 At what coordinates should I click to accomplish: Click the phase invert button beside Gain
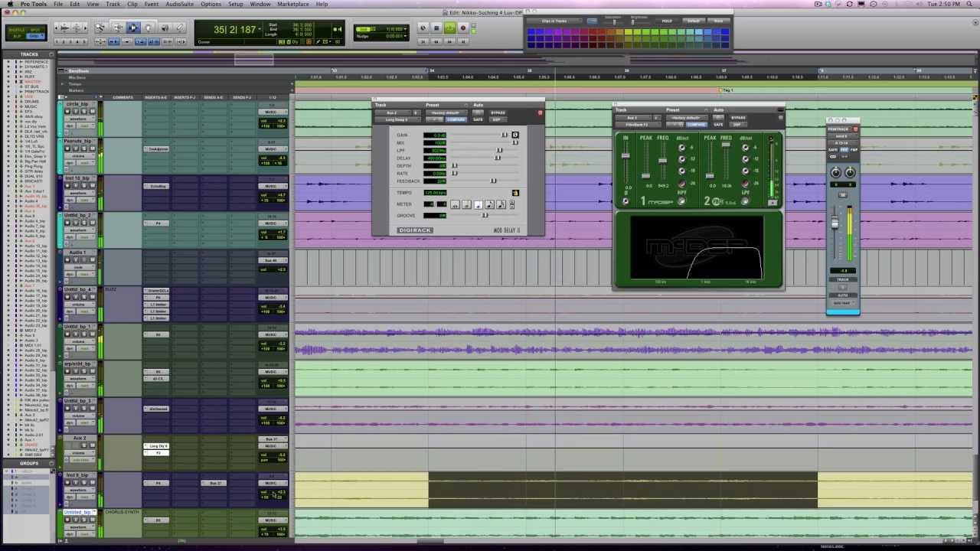(515, 135)
